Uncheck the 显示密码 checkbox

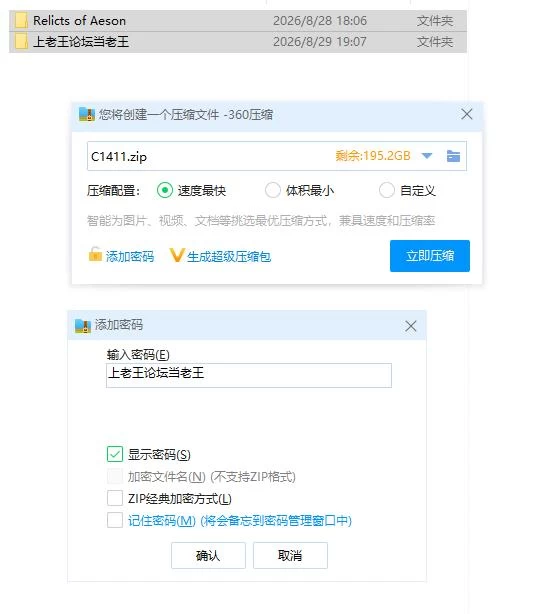coord(115,454)
